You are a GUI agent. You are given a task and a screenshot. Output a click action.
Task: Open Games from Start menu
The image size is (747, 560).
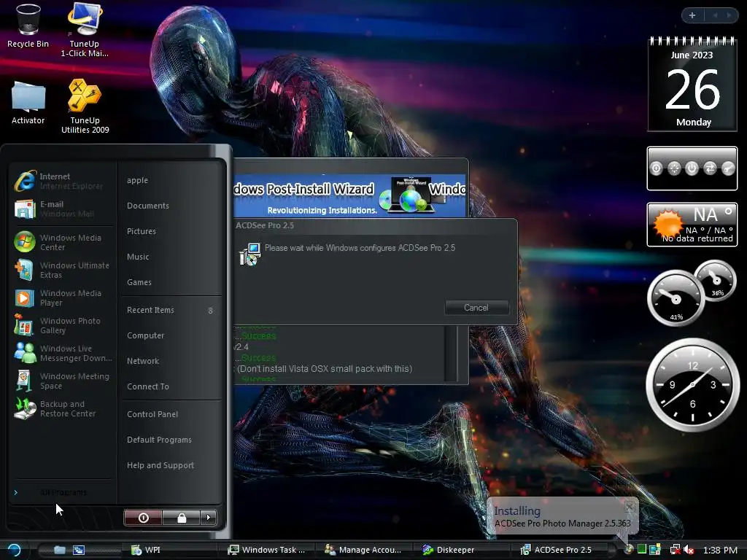click(171, 282)
